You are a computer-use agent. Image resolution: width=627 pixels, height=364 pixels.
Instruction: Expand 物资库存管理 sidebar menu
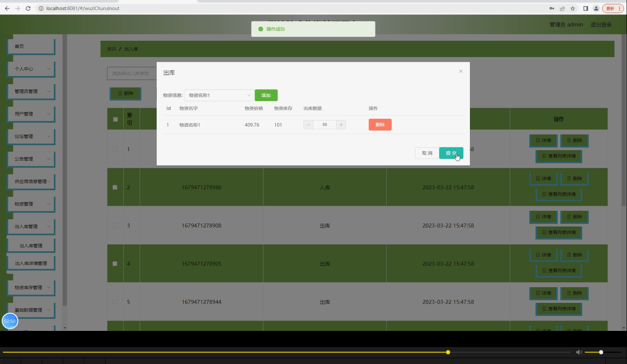[31, 287]
